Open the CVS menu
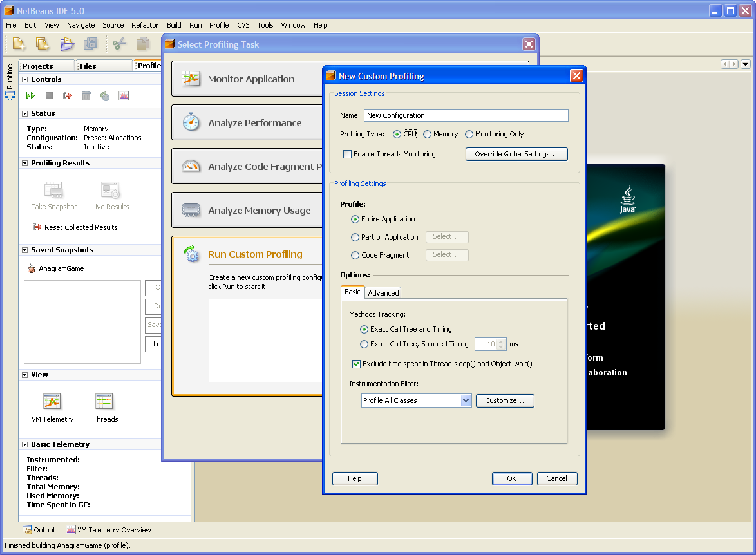 tap(243, 25)
